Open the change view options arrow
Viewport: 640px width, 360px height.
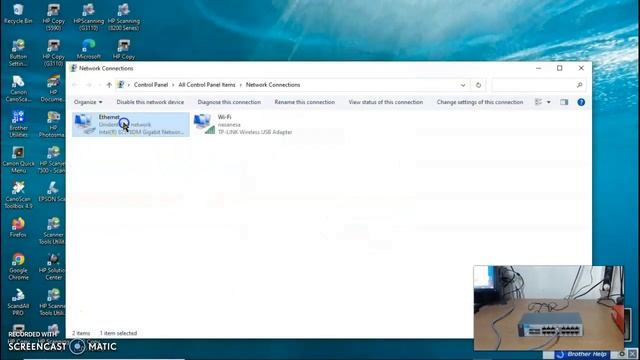pyautogui.click(x=549, y=102)
